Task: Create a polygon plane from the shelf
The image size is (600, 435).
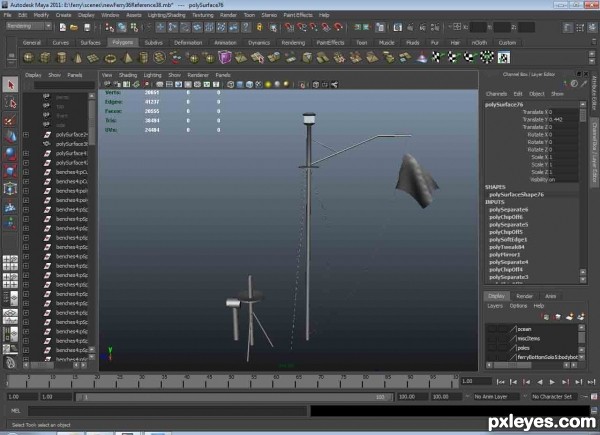Action: 93,58
